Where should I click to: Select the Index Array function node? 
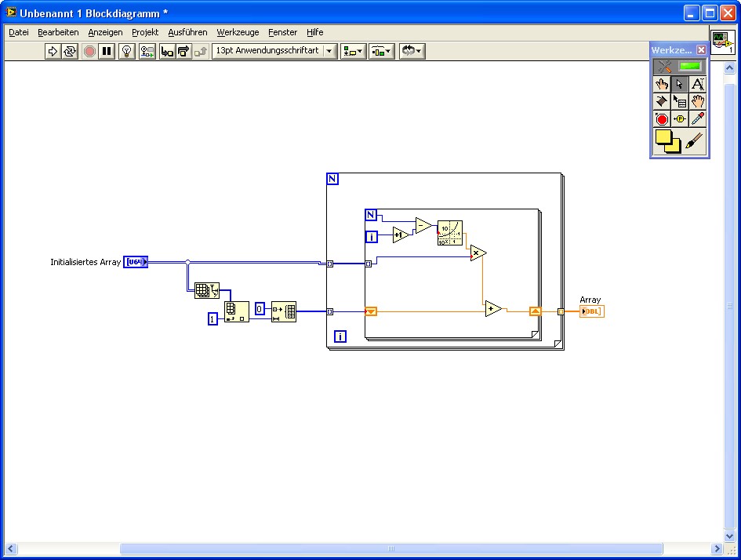pyautogui.click(x=236, y=312)
